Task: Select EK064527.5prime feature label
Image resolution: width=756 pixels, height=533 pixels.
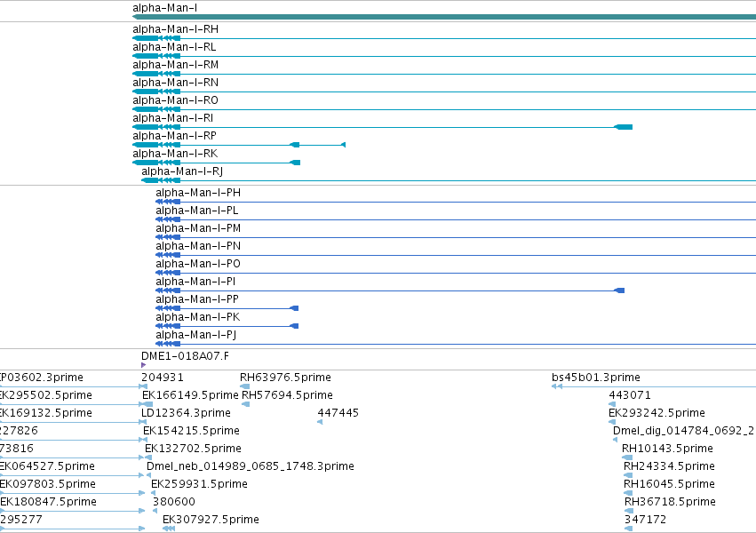Action: pyautogui.click(x=47, y=466)
